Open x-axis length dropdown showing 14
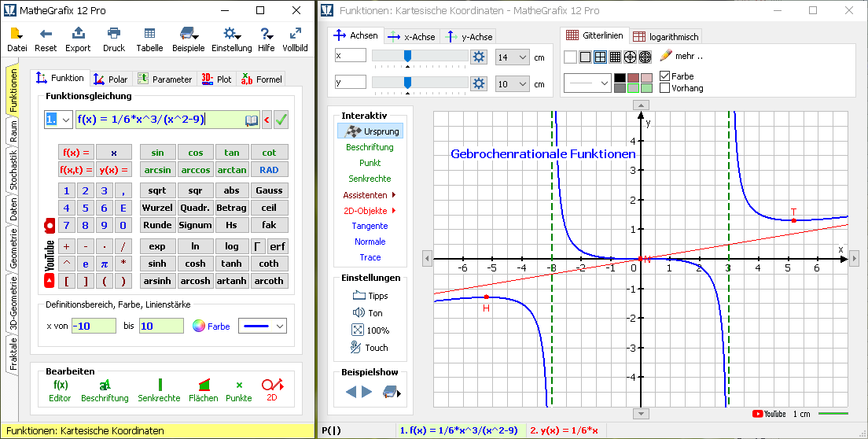This screenshot has height=439, width=868. point(513,57)
